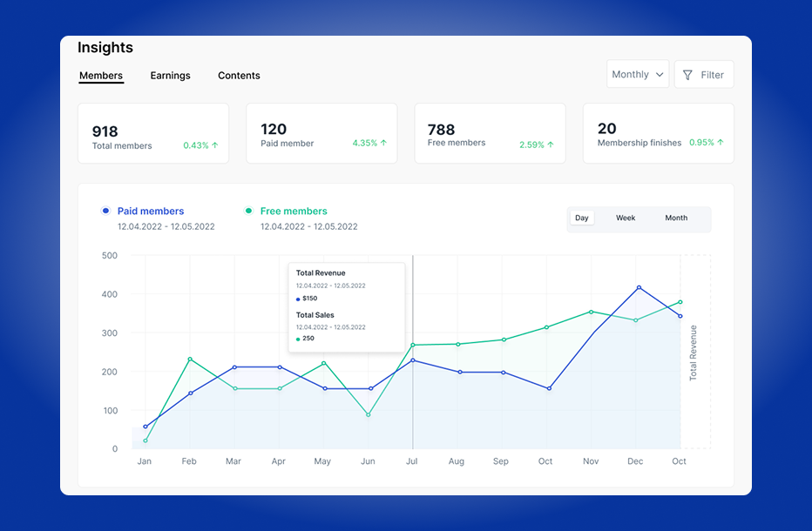Click the funnel icon in Filter button
The image size is (812, 531).
[687, 75]
